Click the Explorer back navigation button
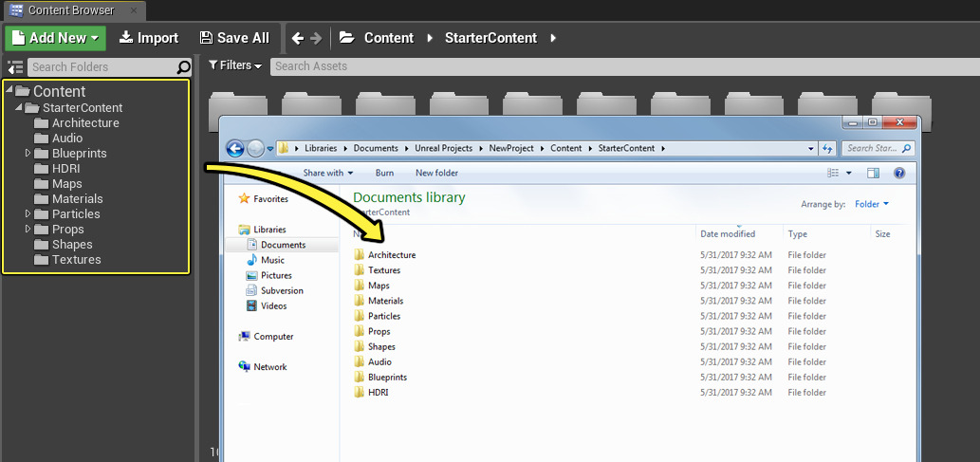Screen dimensions: 980x462 tap(235, 148)
